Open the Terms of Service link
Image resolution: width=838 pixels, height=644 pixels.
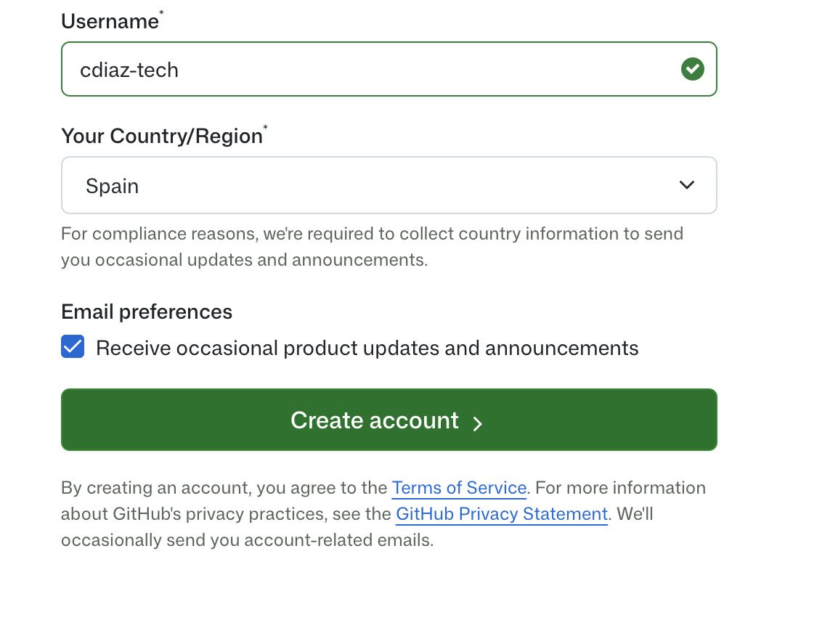click(x=459, y=487)
